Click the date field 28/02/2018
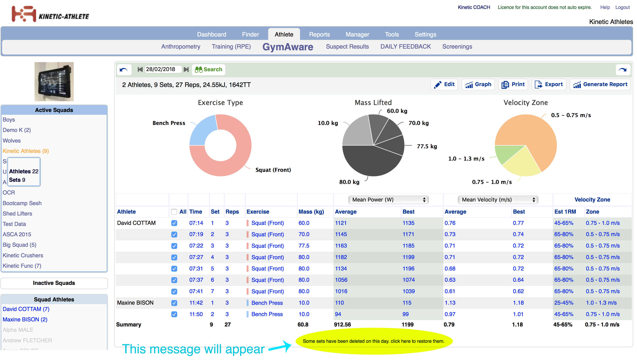 tap(163, 69)
